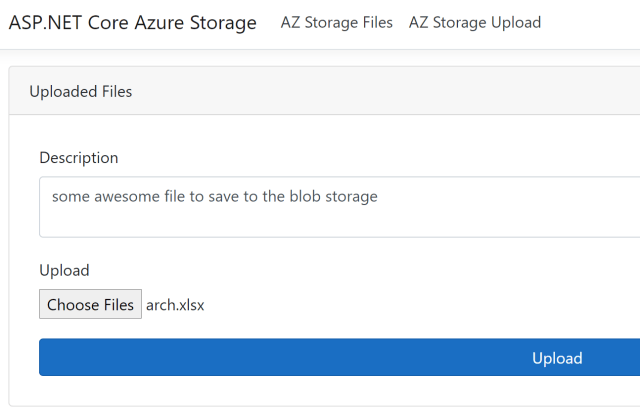Click the Choose Files button
The height and width of the screenshot is (418, 640).
click(x=90, y=305)
